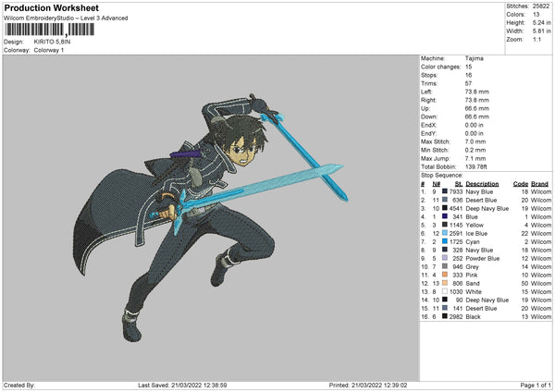Select the "Left:" extent label
This screenshot has width=555, height=392.
[426, 92]
